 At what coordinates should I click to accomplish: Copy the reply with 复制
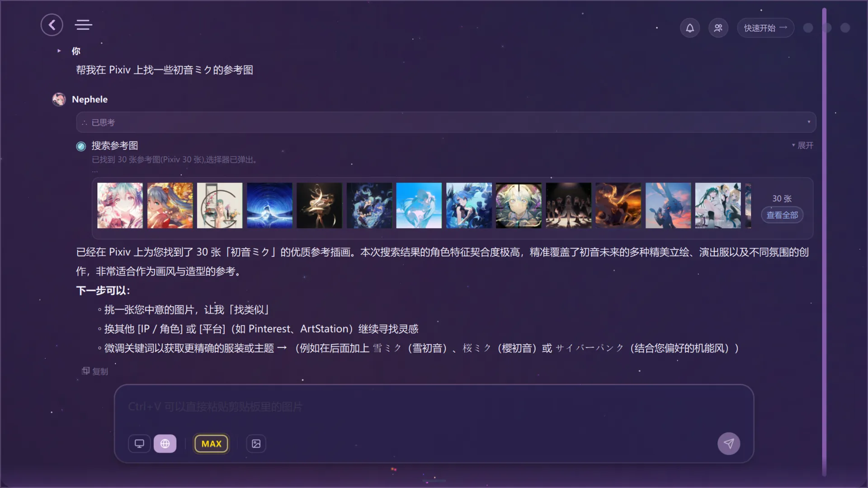(x=95, y=371)
